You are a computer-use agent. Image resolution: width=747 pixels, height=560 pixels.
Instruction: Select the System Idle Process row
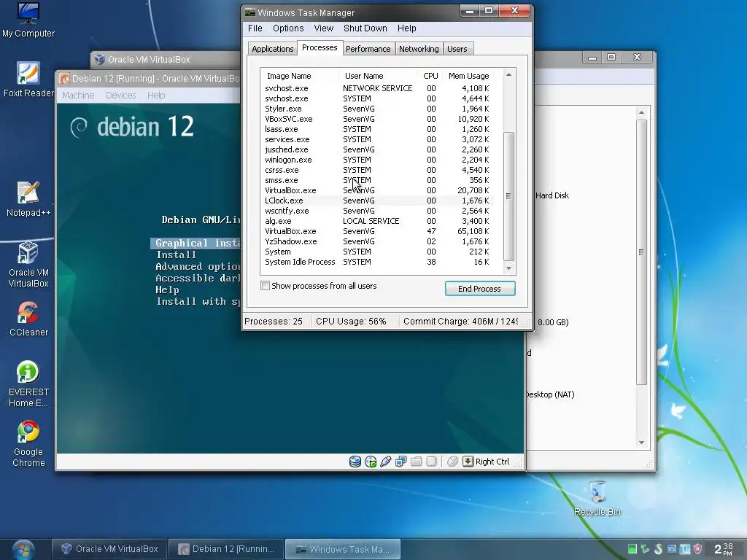(377, 262)
